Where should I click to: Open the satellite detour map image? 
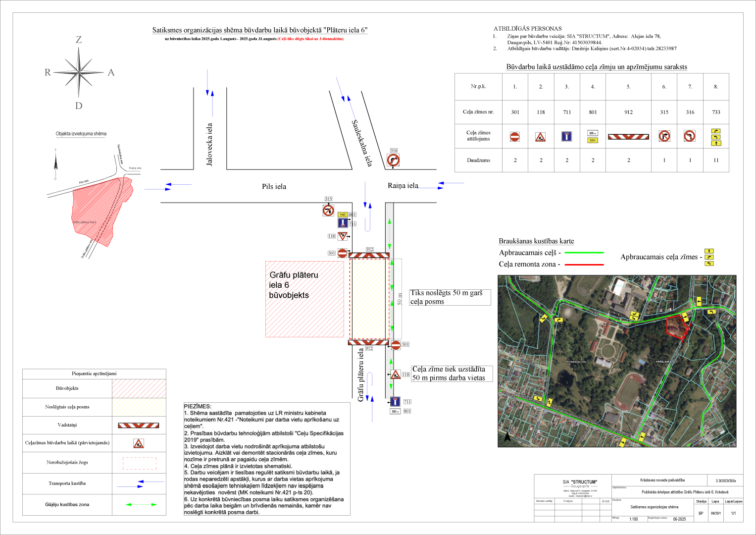(x=617, y=361)
